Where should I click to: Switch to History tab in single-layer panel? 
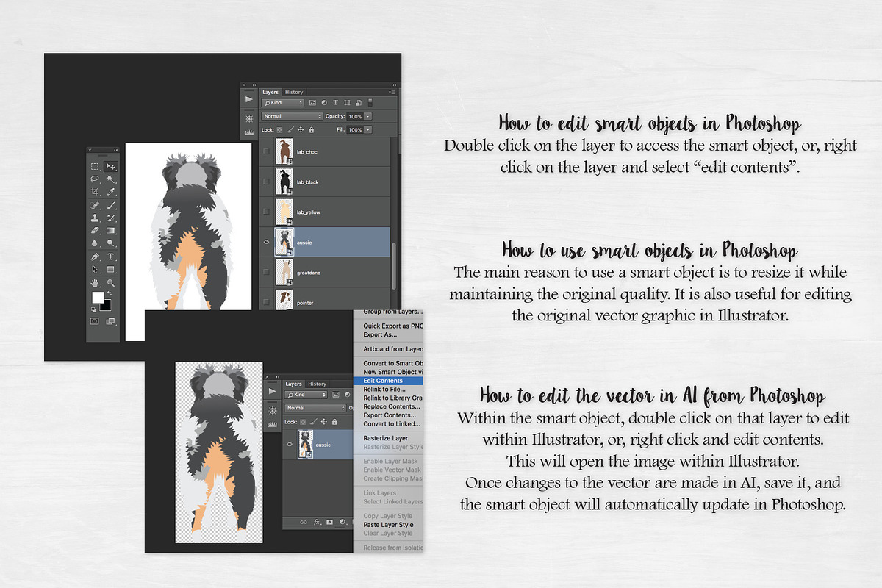pyautogui.click(x=317, y=384)
